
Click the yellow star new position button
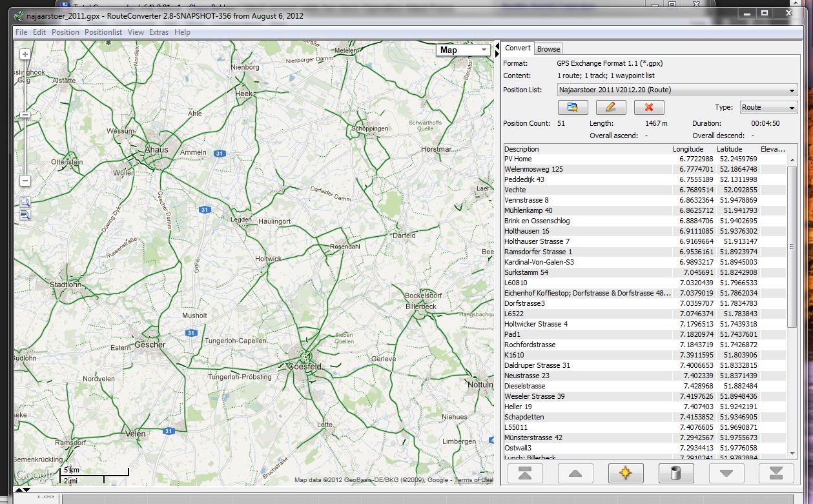[626, 474]
